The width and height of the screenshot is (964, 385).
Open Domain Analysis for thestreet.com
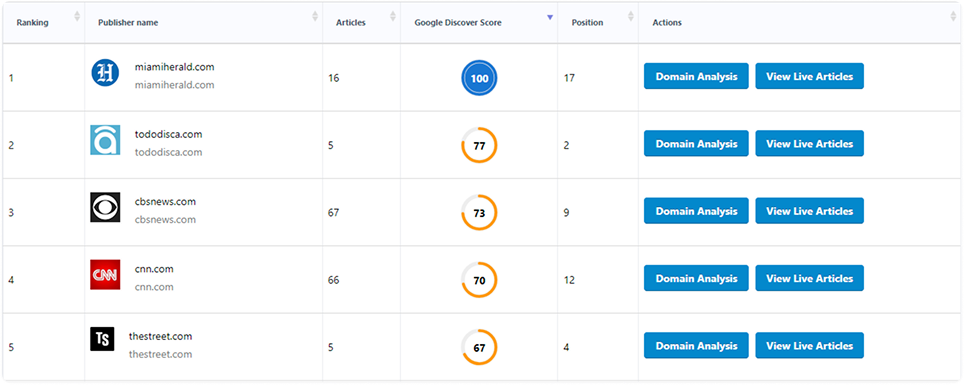click(696, 346)
